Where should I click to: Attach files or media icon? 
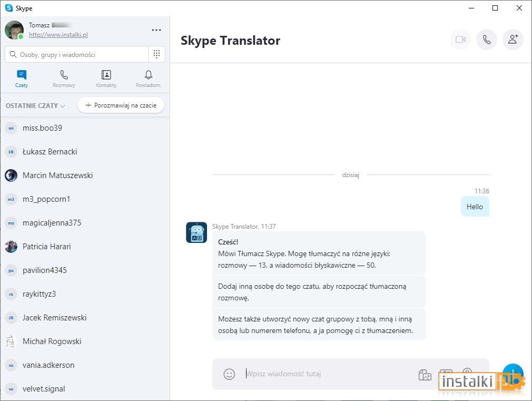425,375
